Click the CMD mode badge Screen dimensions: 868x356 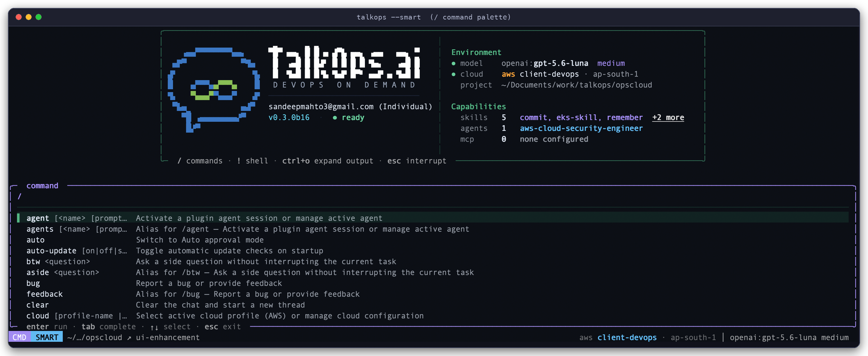(19, 337)
